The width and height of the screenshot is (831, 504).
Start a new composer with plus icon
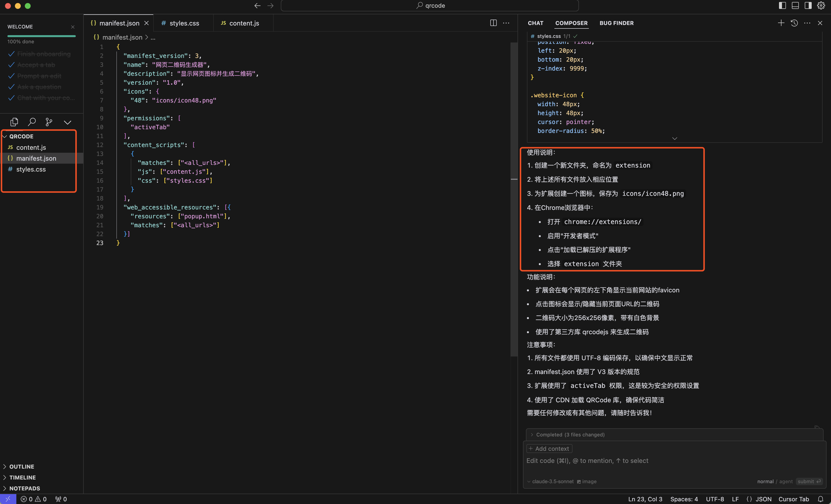tap(781, 23)
